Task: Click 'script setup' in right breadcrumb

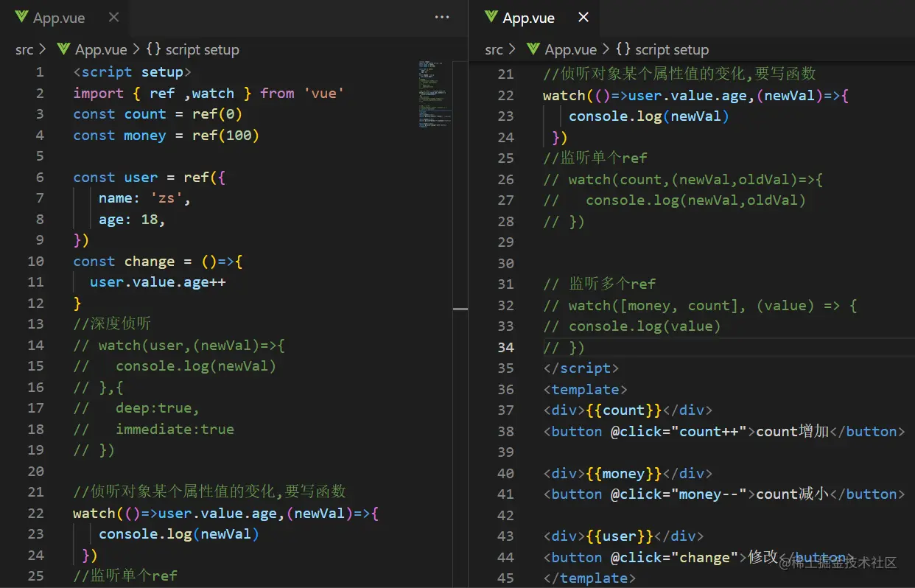Action: (672, 49)
